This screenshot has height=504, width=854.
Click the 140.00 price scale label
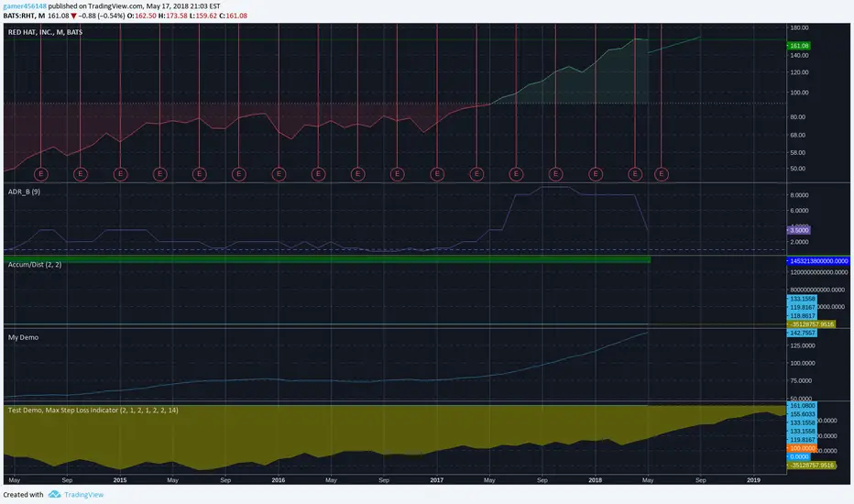[x=800, y=56]
